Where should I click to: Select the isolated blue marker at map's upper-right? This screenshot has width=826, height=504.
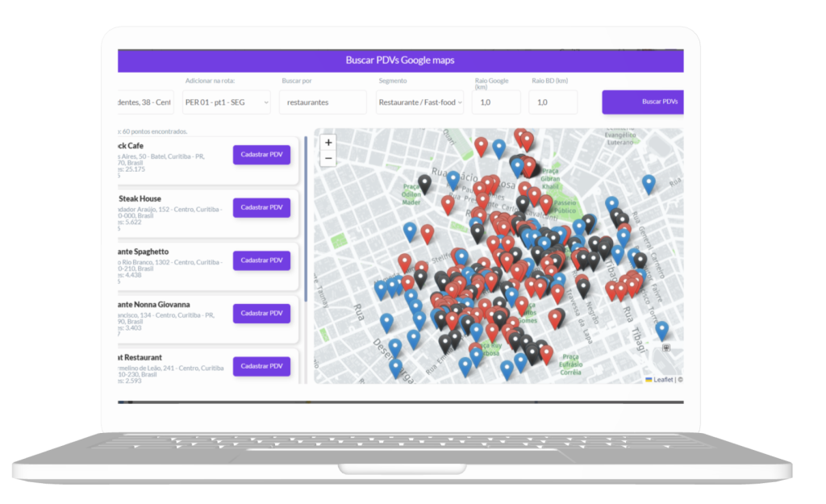tap(649, 184)
